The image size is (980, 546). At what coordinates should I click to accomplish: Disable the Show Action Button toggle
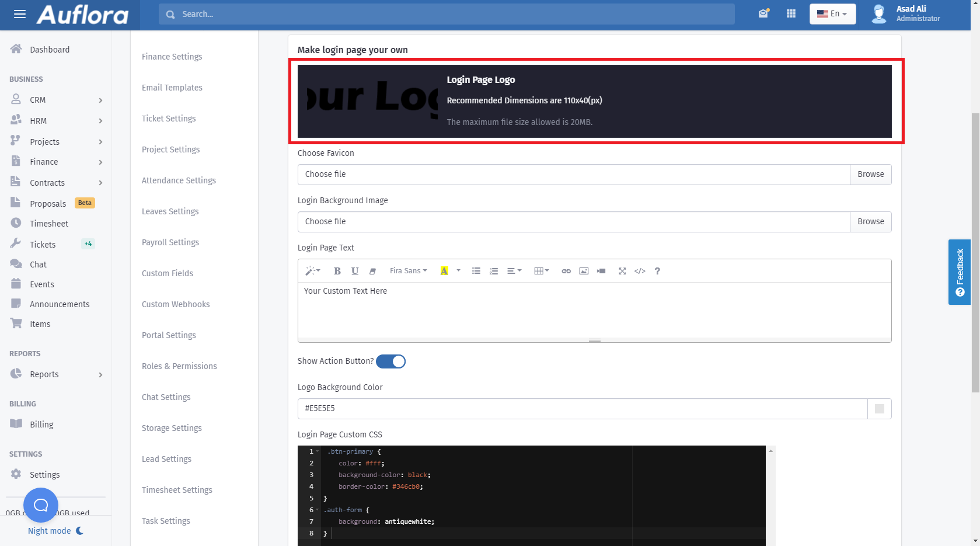click(x=391, y=361)
